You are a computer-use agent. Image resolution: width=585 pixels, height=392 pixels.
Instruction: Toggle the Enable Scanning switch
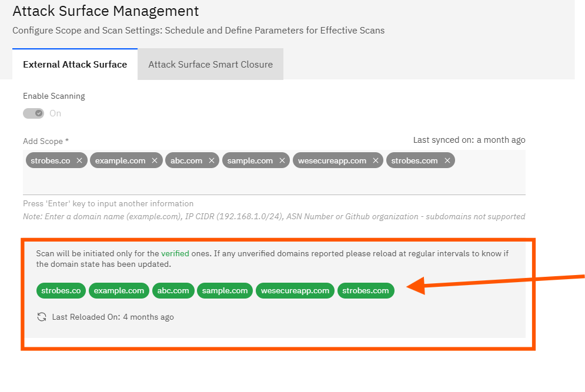[x=34, y=113]
